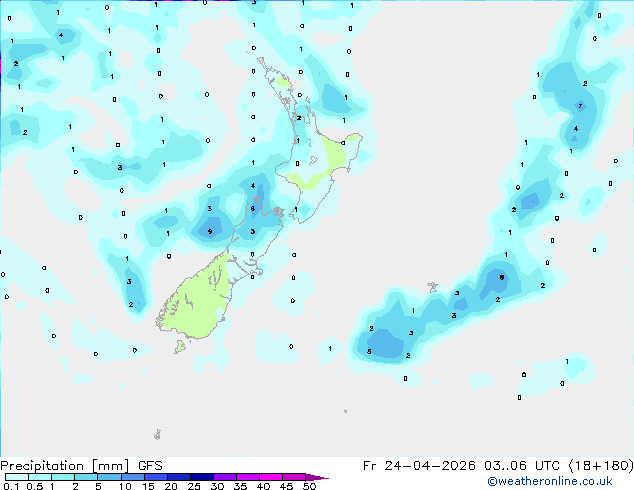Viewport: 634px width, 490px height.
Task: Click the 35–40 mm legend color swatch
Action: click(x=248, y=477)
